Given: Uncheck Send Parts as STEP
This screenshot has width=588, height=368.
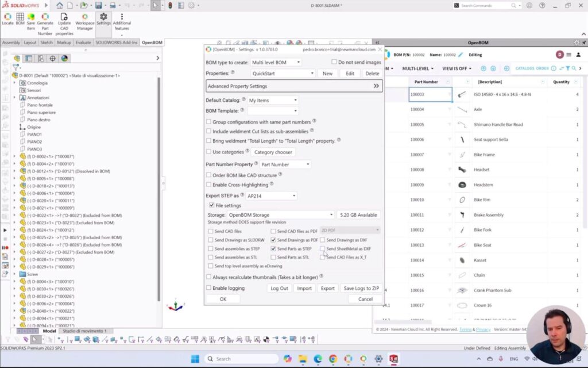Looking at the screenshot, I should [273, 248].
